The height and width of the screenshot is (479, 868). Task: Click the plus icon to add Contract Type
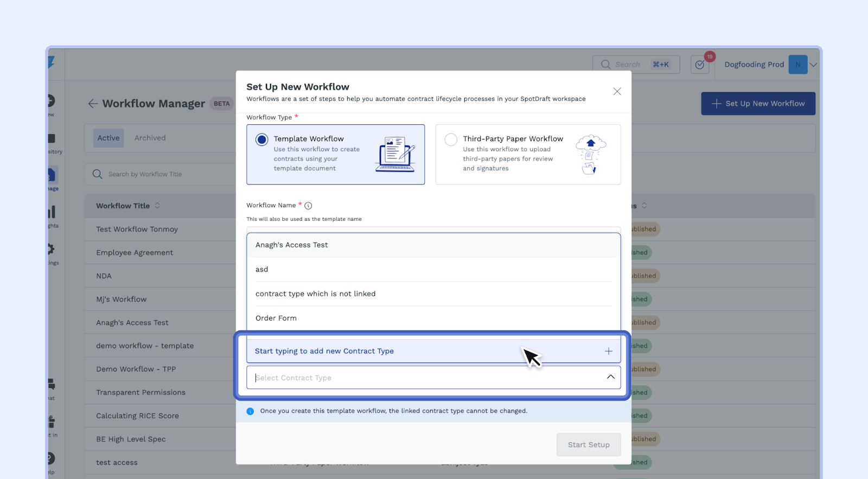coord(609,352)
